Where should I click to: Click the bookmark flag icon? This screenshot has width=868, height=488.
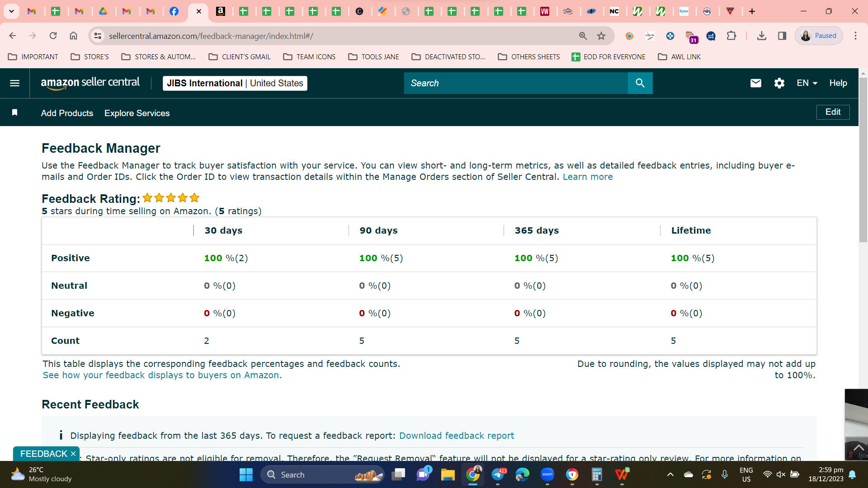coord(14,113)
